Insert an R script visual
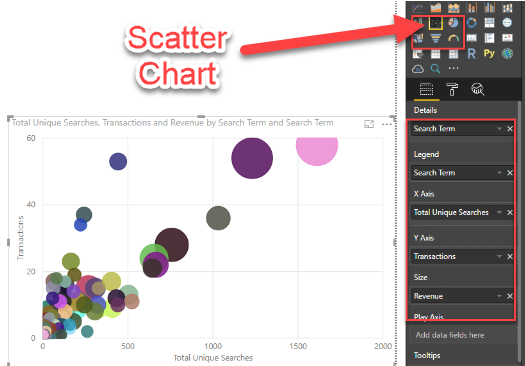This screenshot has height=366, width=525. (471, 54)
